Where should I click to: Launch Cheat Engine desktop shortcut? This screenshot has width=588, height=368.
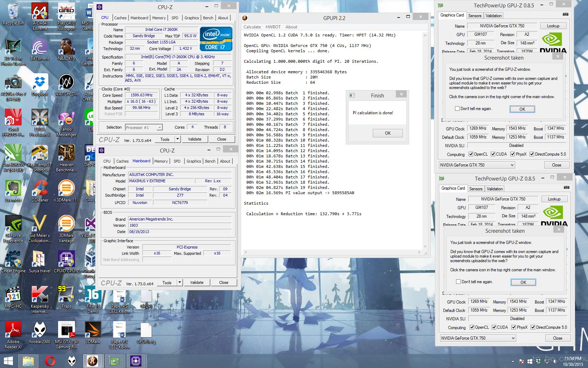tap(13, 262)
